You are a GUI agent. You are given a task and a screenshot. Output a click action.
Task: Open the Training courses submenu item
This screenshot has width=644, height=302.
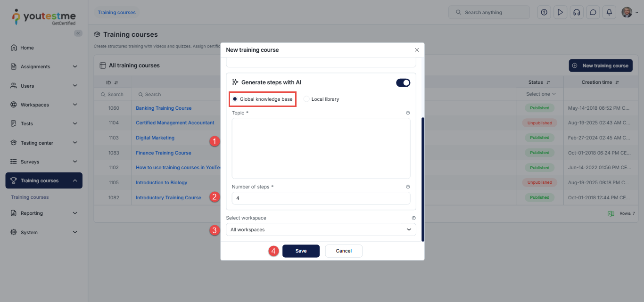(x=30, y=197)
